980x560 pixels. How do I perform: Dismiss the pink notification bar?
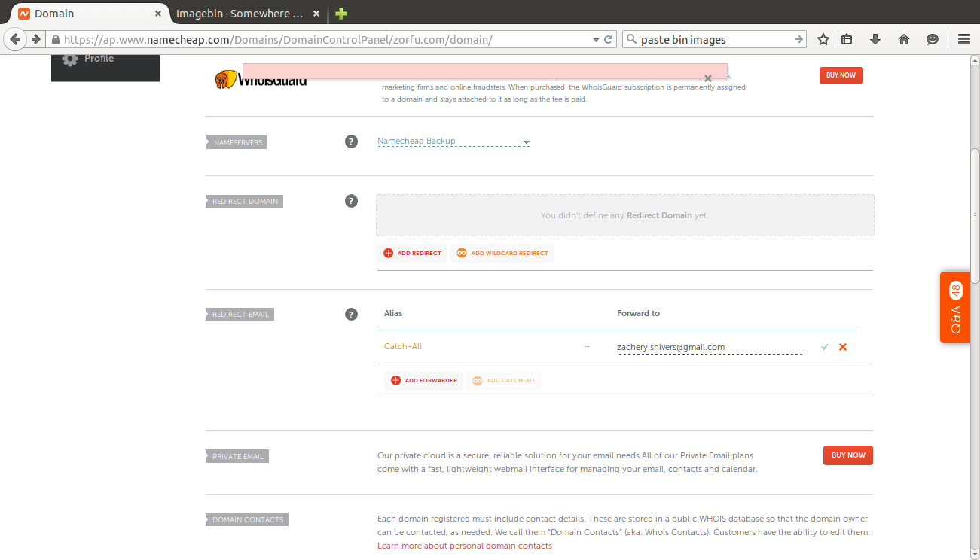[708, 78]
